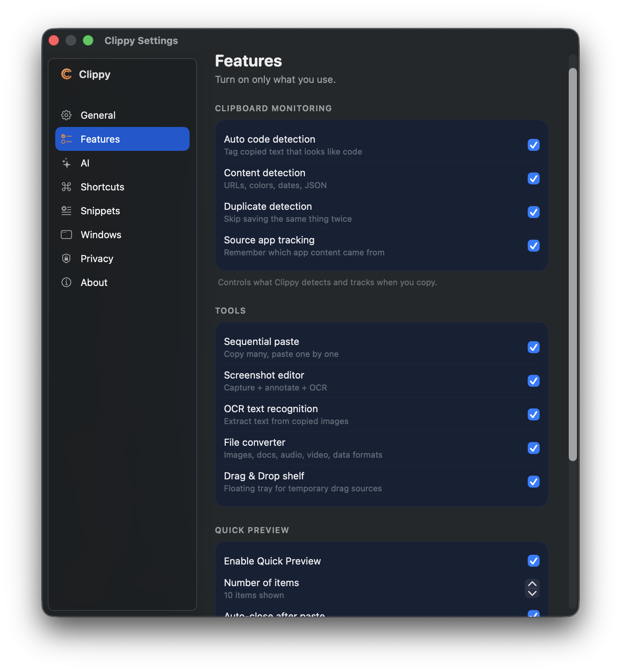Click 'Capture + annotate + OCR' description

(275, 388)
